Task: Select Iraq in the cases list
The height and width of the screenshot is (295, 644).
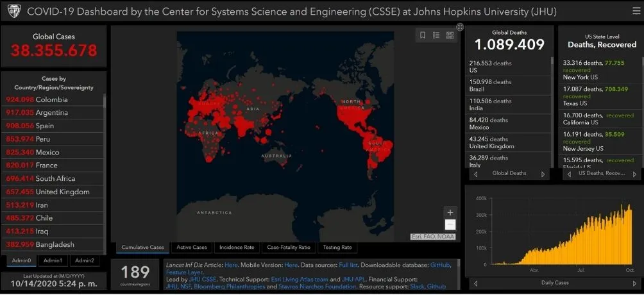Action: coord(53,232)
